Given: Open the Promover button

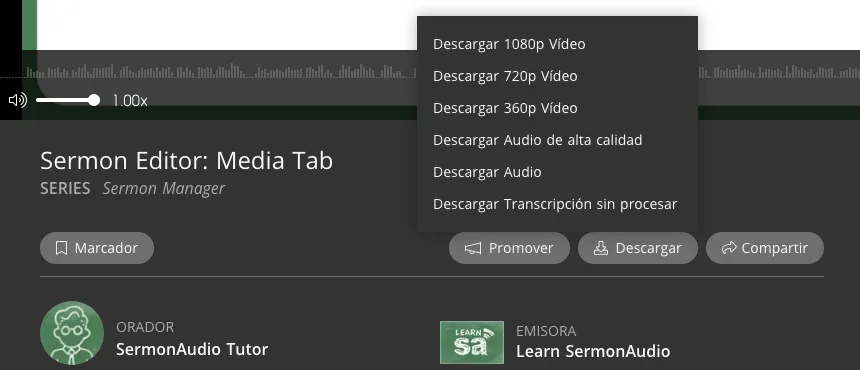Looking at the screenshot, I should 510,248.
